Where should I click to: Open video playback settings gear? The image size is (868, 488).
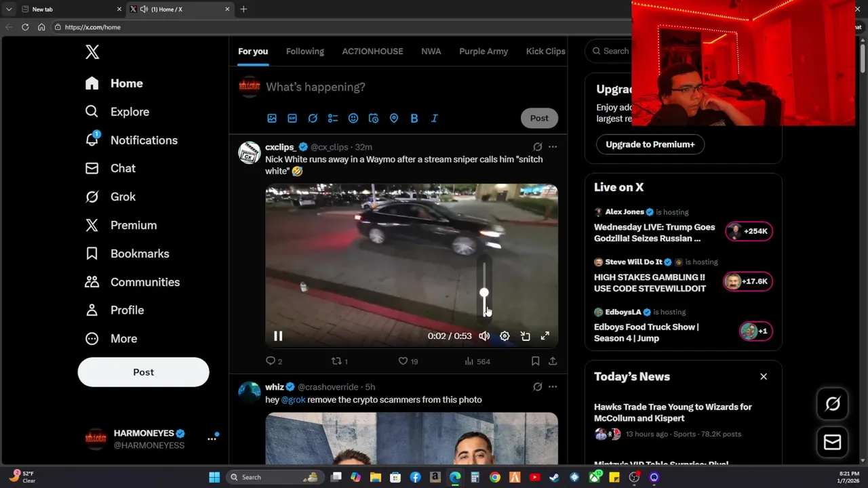pos(505,336)
